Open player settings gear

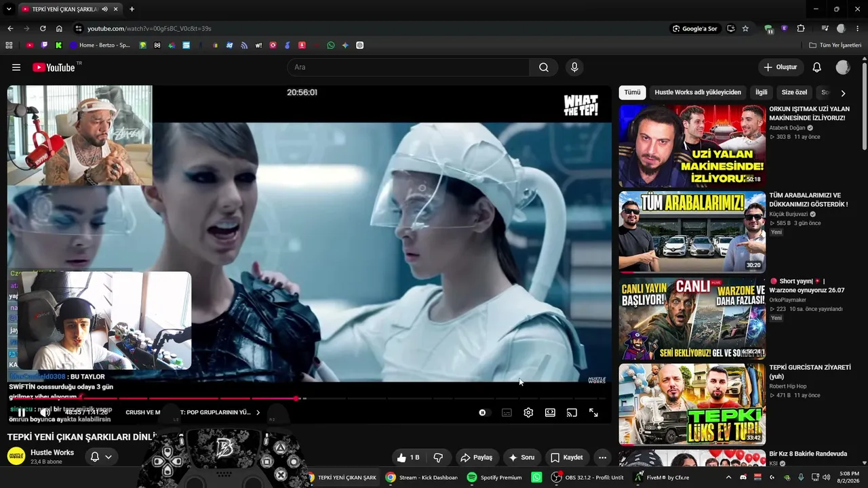pyautogui.click(x=528, y=412)
